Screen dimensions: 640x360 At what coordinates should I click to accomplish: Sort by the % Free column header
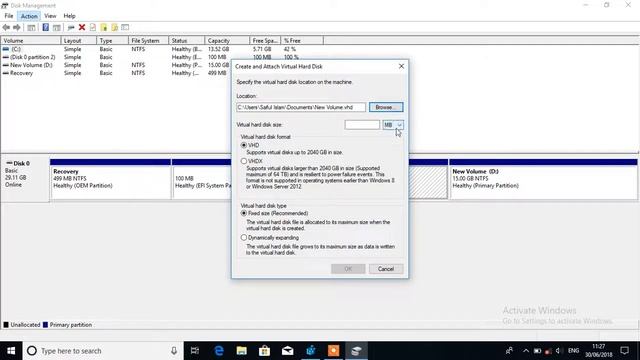point(302,40)
